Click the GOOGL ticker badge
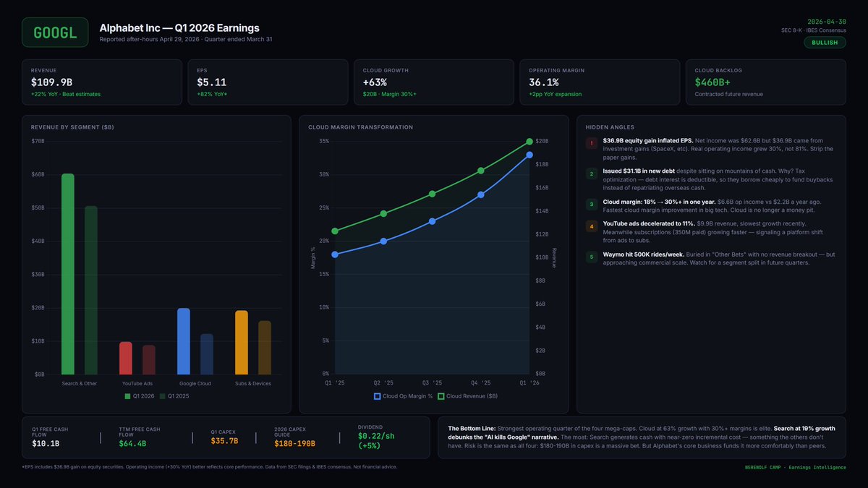Screen dimensions: 868x488 [x=55, y=33]
